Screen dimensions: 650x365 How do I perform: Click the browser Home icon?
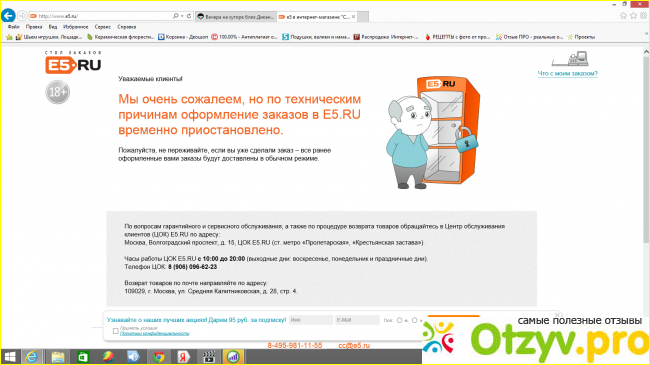click(623, 16)
